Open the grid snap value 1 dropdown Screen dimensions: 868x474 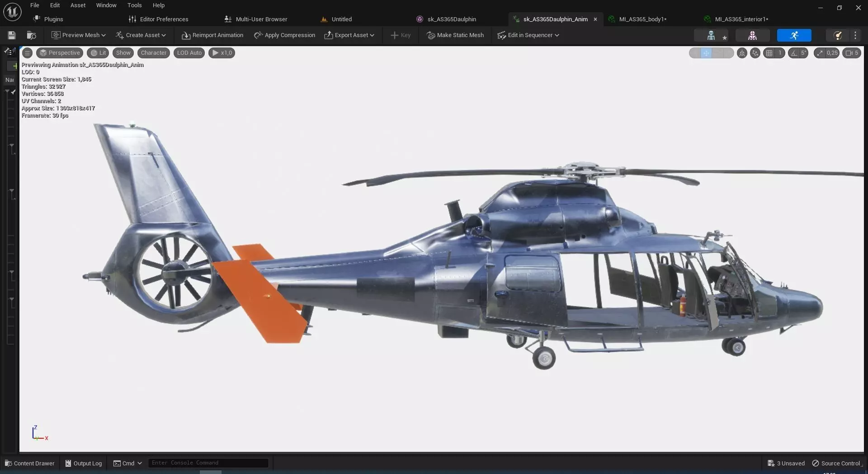(780, 53)
